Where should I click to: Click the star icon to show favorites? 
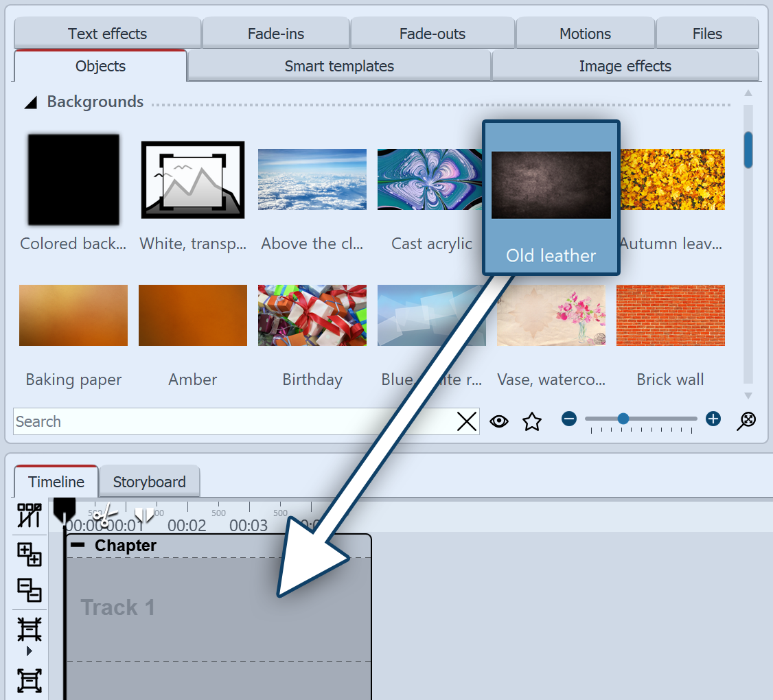[532, 421]
